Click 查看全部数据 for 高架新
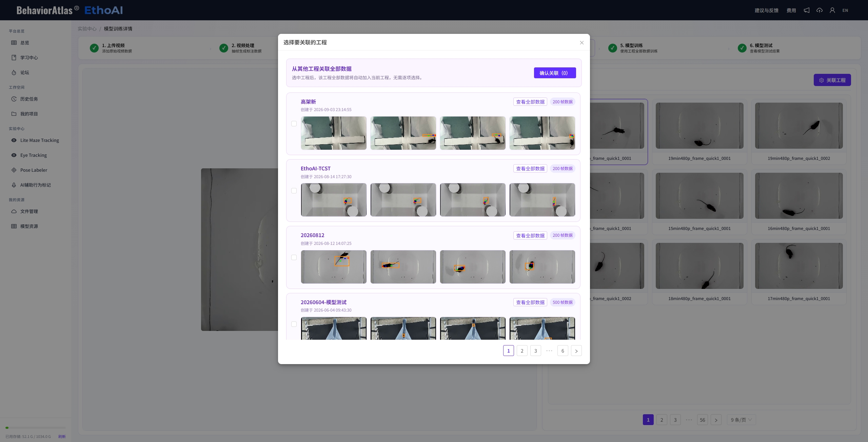 tap(530, 102)
